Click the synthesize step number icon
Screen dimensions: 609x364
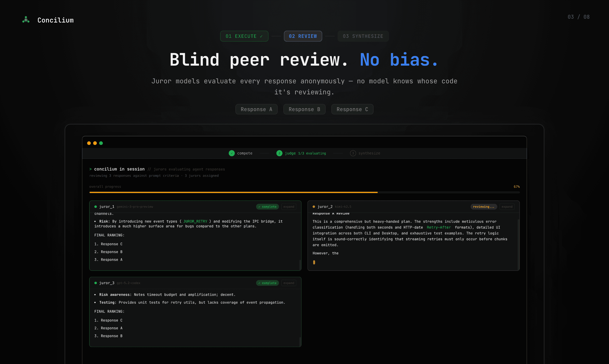(353, 153)
